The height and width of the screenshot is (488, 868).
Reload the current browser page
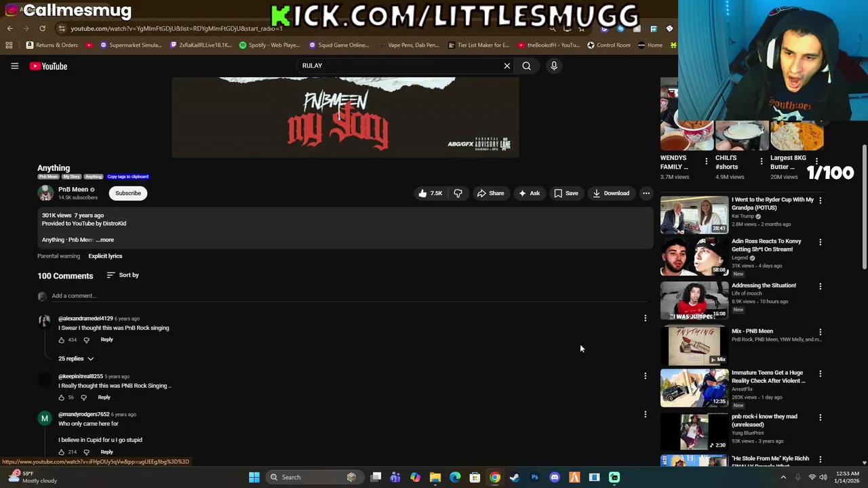(42, 28)
